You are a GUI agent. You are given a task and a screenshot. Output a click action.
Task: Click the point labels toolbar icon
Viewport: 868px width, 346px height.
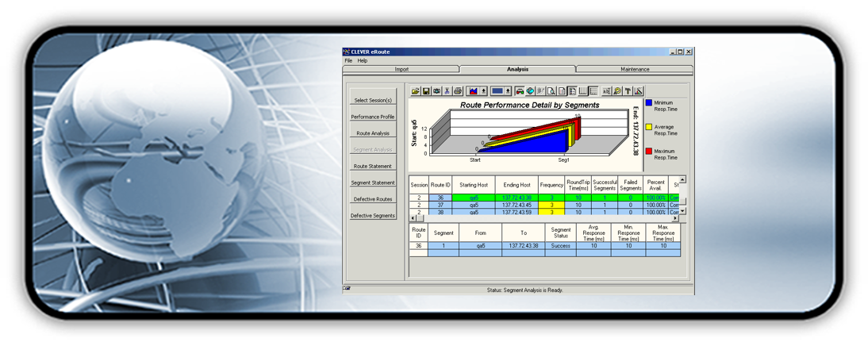click(x=607, y=90)
